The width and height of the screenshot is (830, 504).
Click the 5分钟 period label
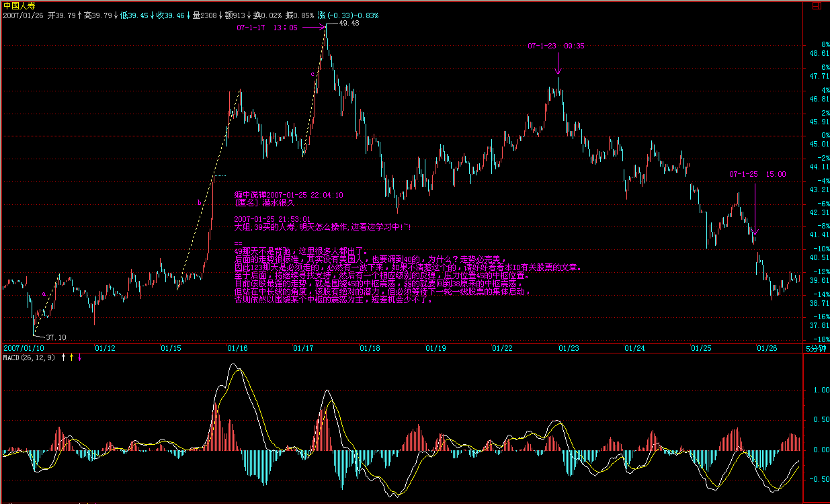click(x=815, y=348)
